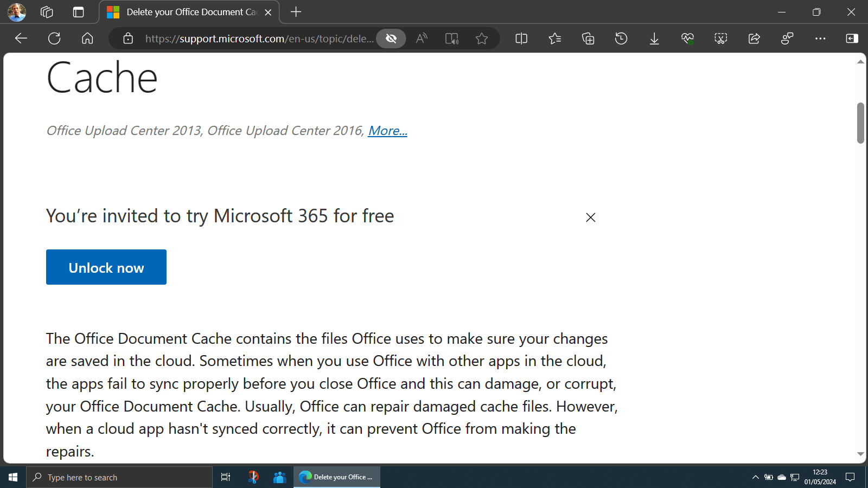Open the Settings and more menu
The width and height of the screenshot is (868, 488).
pos(820,38)
